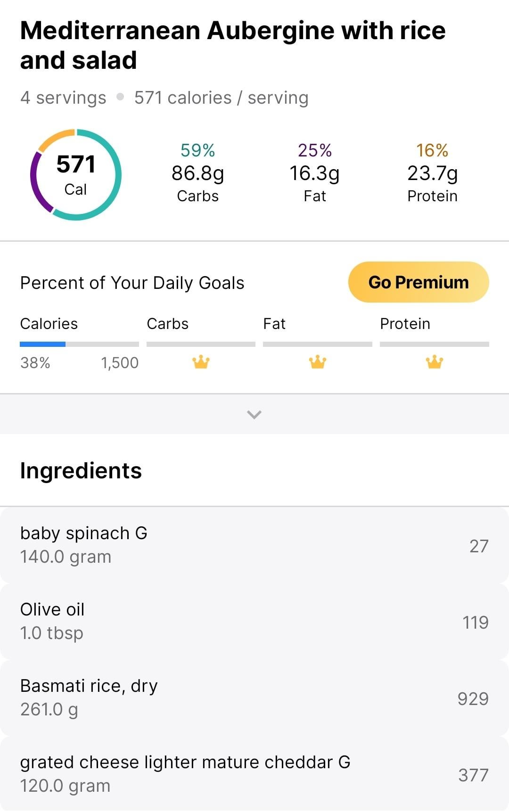Viewport: 509px width, 812px height.
Task: Tap the 4 servings text
Action: pyautogui.click(x=63, y=98)
